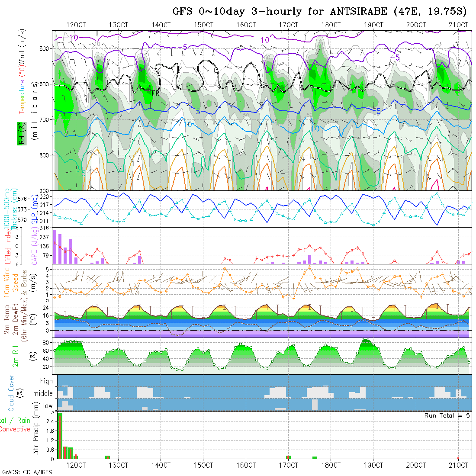The width and height of the screenshot is (476, 476).
Task: Click the tallest purple CAPE bar
Action: tap(55, 247)
